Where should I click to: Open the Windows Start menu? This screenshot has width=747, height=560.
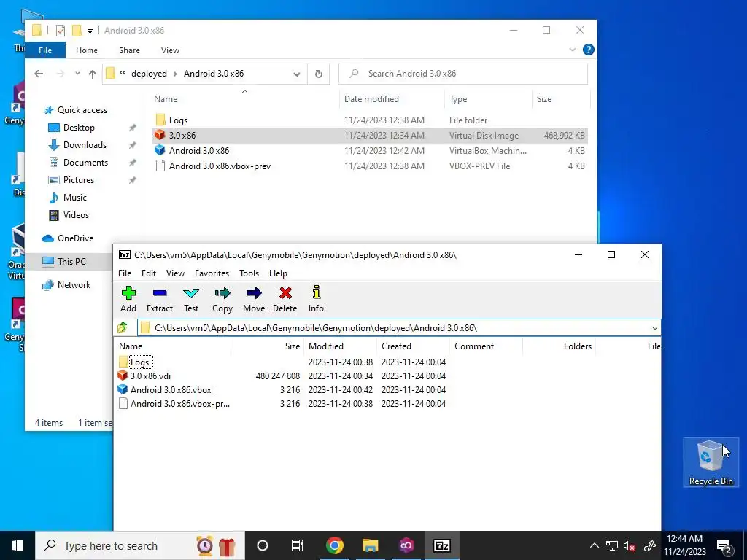[x=18, y=545]
